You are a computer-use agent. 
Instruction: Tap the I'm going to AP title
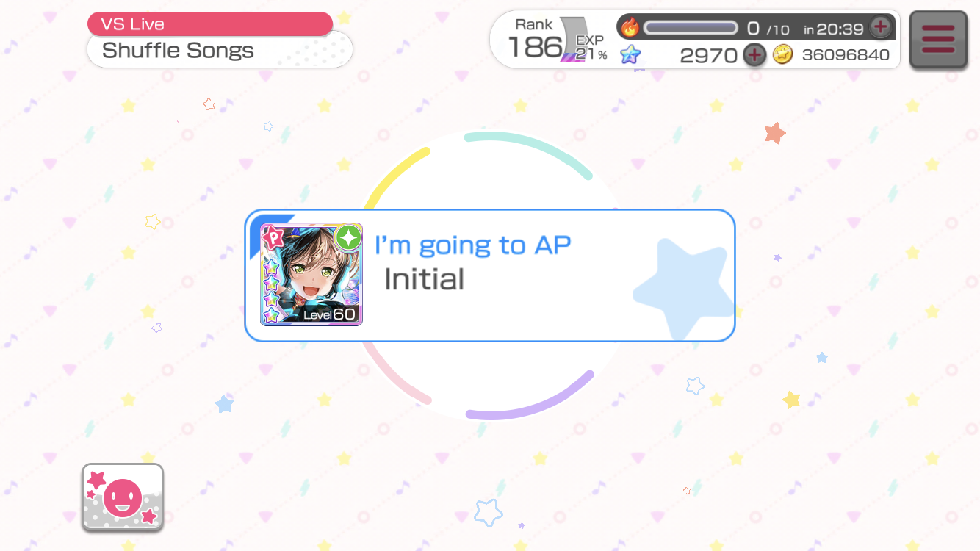pos(472,245)
